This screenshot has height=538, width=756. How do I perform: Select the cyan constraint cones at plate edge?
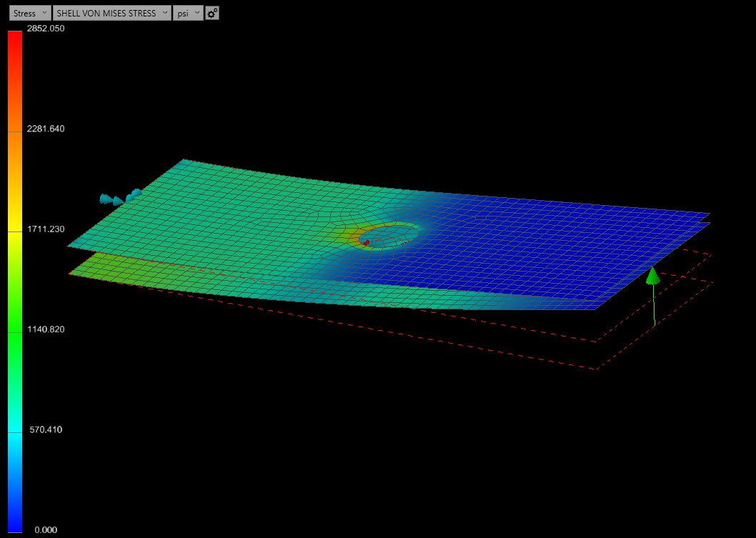tap(121, 197)
